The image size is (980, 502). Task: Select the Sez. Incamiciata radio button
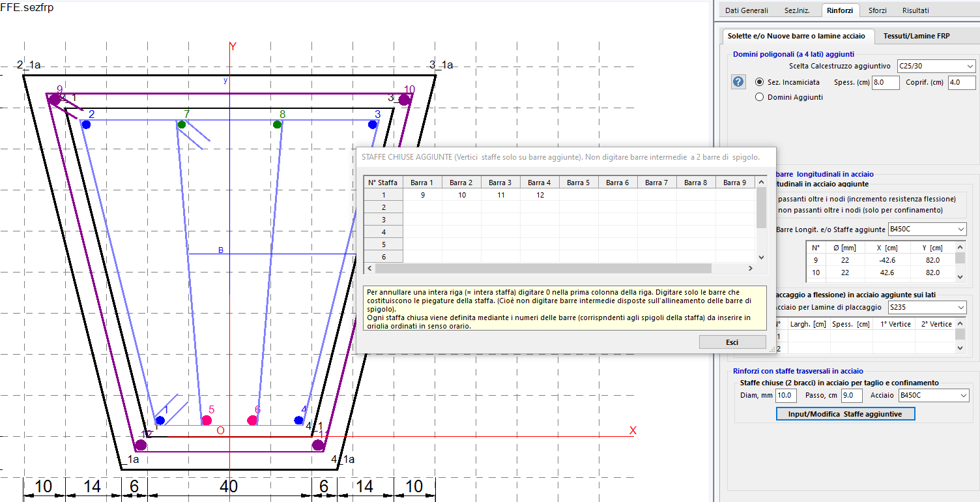pos(759,82)
